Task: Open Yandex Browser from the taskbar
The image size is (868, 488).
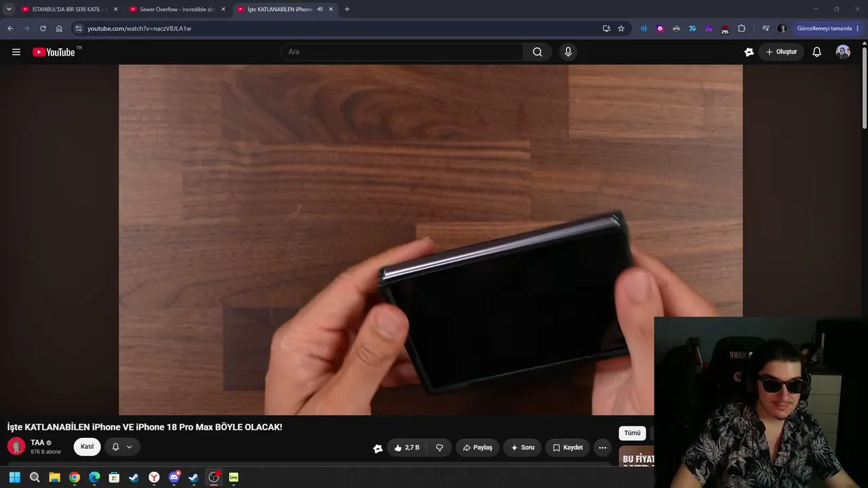Action: pos(155,477)
